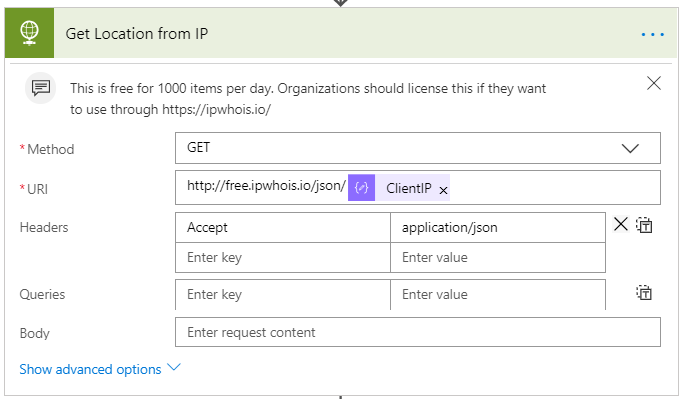This screenshot has width=685, height=399.
Task: Click the Body label
Action: click(35, 333)
